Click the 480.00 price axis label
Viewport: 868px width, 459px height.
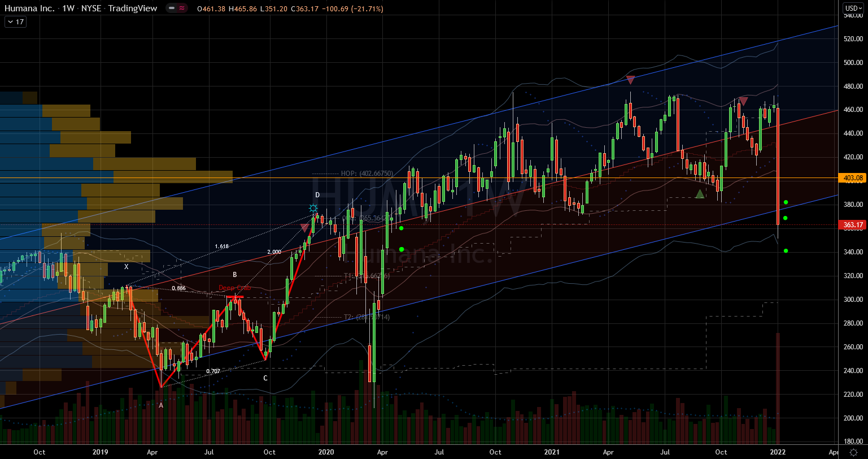point(854,86)
